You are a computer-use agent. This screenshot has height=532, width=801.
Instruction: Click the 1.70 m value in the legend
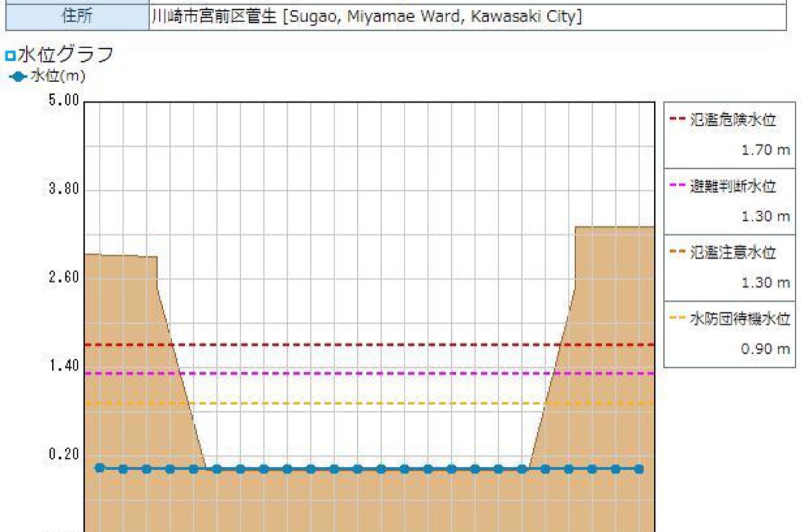click(765, 150)
